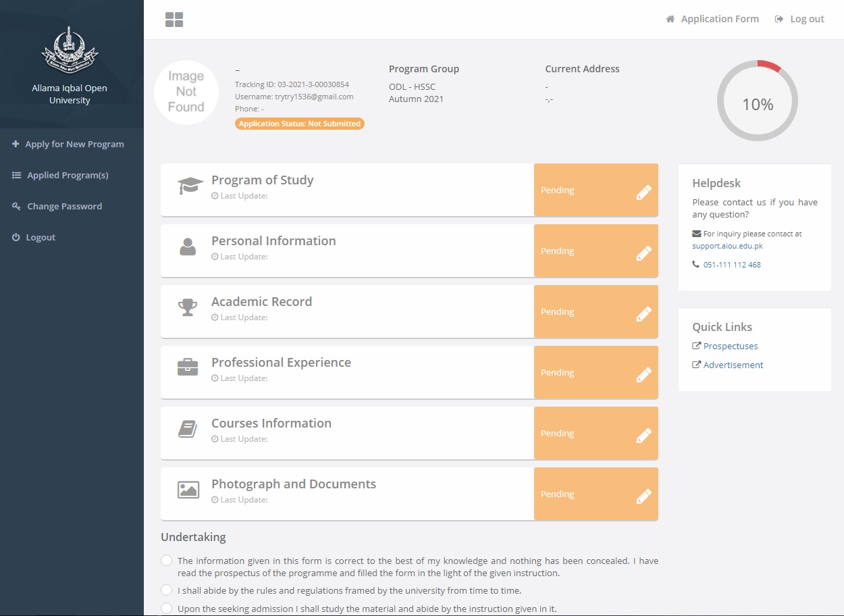Click the book icon for Courses Information
The image size is (844, 616).
pos(188,429)
